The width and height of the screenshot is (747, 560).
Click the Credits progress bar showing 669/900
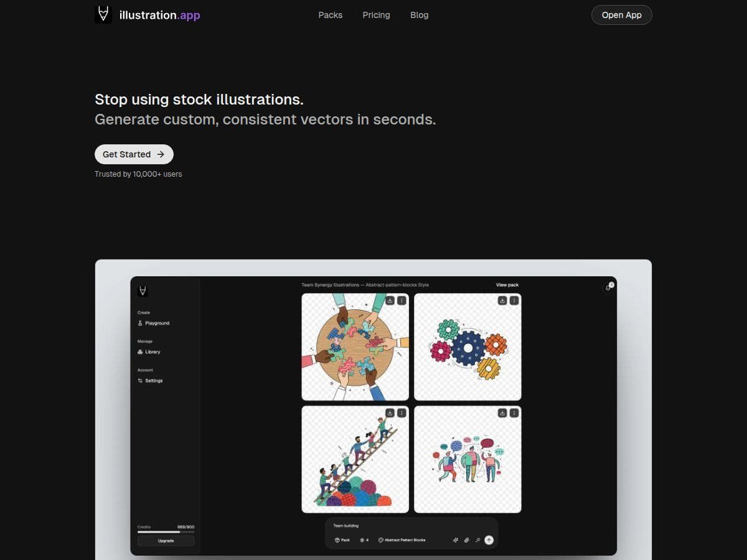pos(165,532)
